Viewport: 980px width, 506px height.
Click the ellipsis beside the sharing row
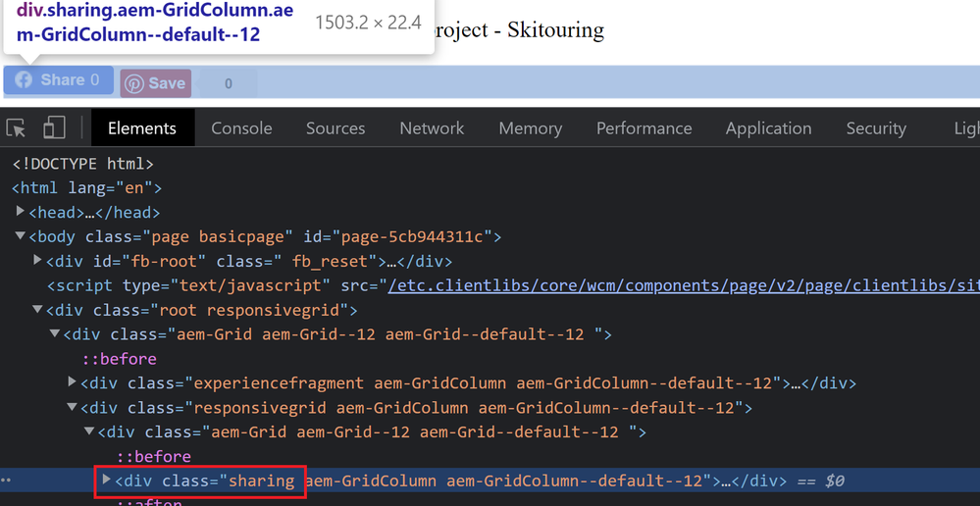(x=8, y=481)
